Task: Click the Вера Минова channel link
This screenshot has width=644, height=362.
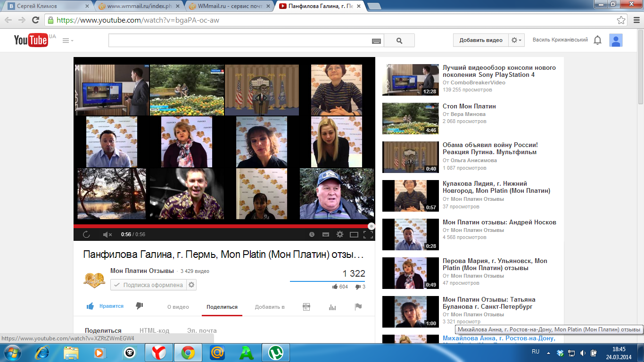Action: (468, 114)
